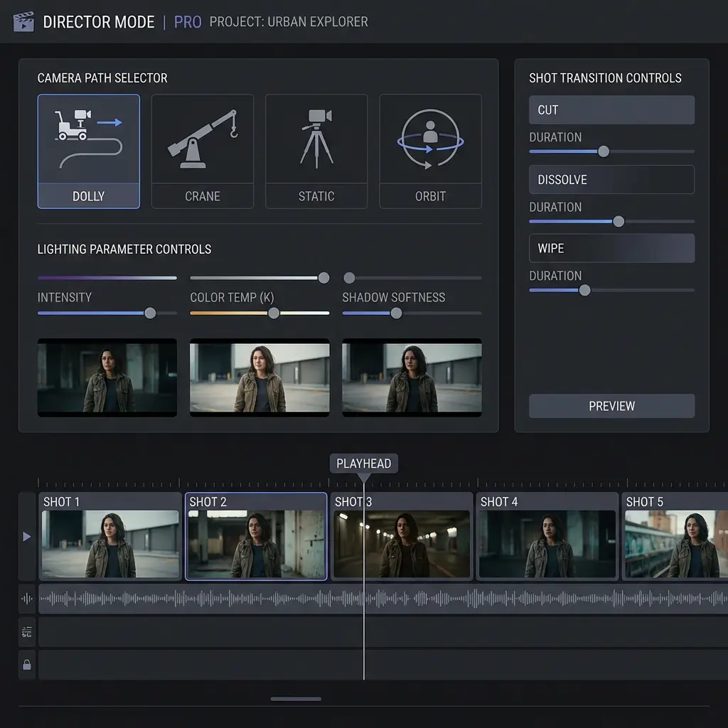
Task: Choose the Static tripod camera icon
Action: point(316,139)
